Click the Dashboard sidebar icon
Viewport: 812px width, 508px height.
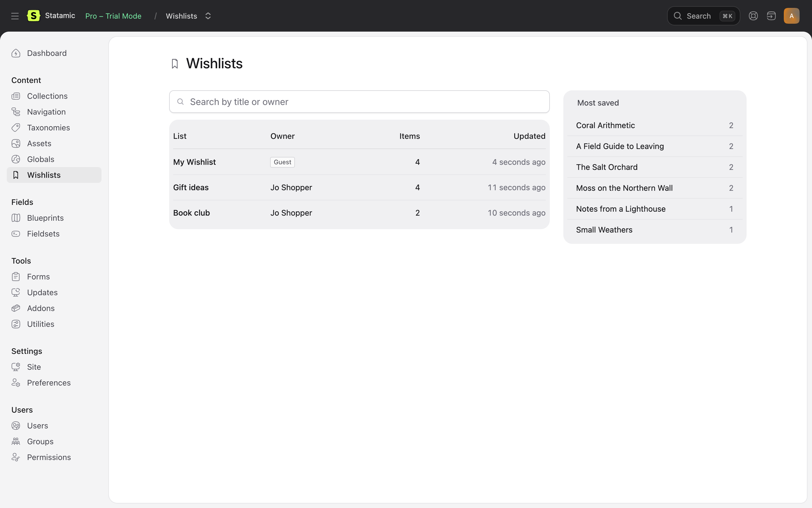point(16,53)
